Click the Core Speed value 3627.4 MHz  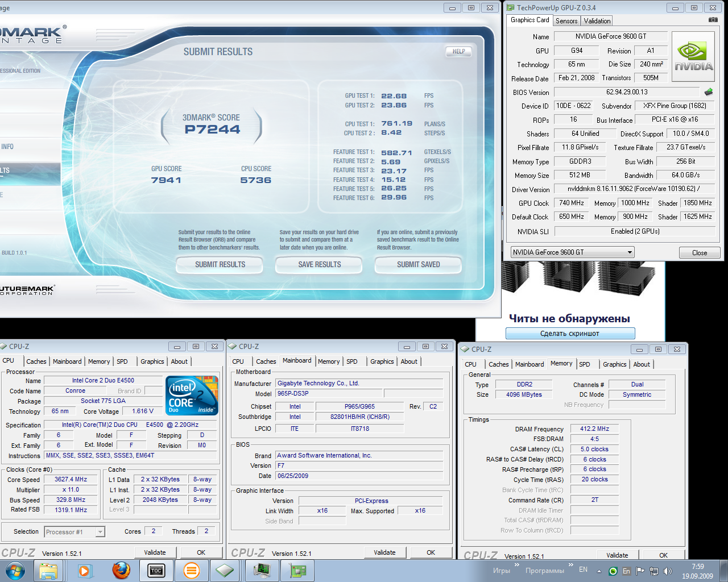pyautogui.click(x=71, y=479)
